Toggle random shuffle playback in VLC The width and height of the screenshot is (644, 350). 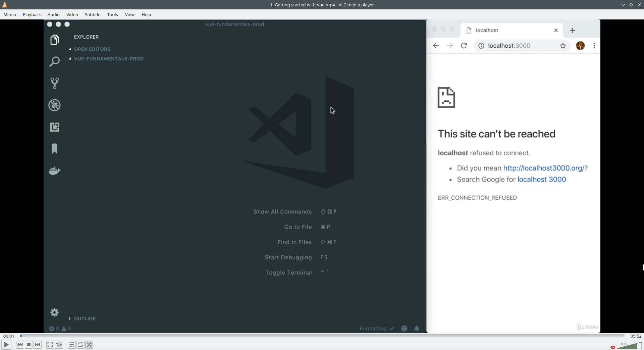[x=89, y=345]
